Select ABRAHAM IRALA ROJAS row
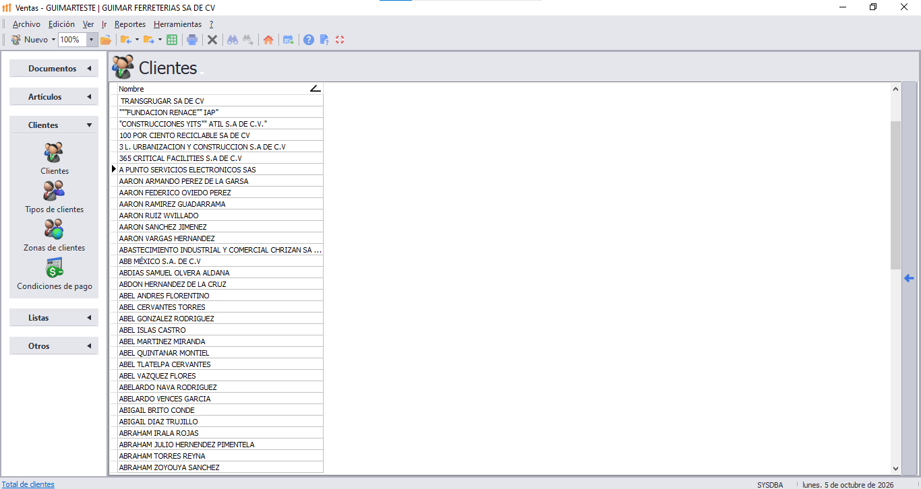Viewport: 921px width, 489px height. [x=220, y=433]
